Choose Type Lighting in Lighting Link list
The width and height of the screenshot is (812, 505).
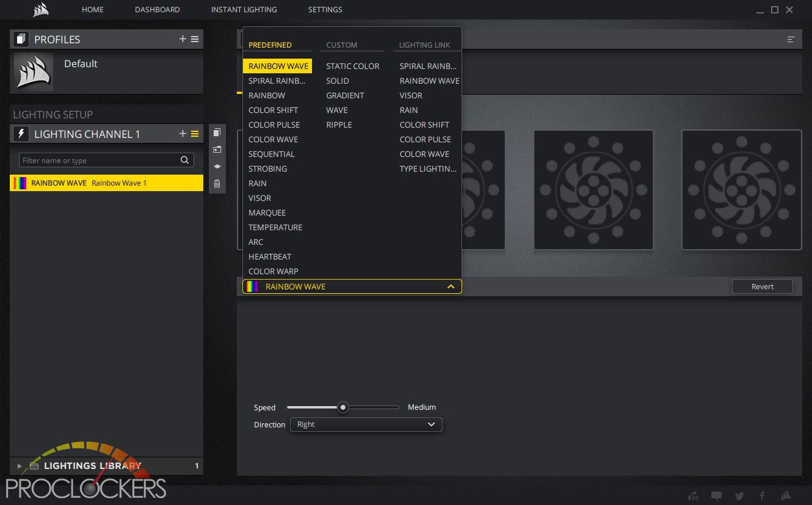(428, 169)
